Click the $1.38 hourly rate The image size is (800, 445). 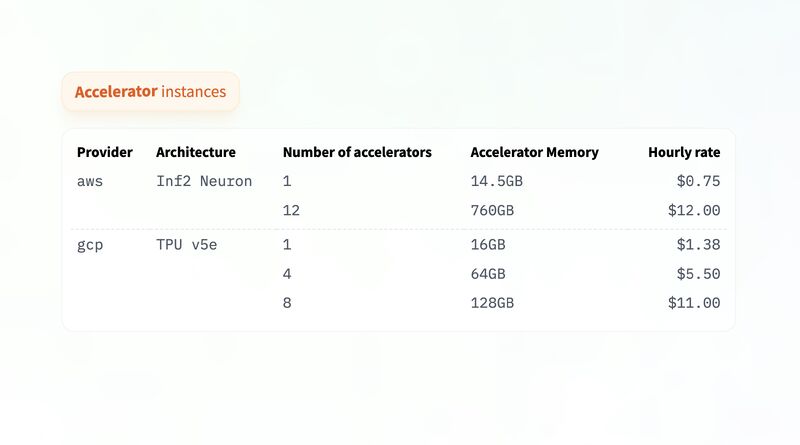[698, 244]
